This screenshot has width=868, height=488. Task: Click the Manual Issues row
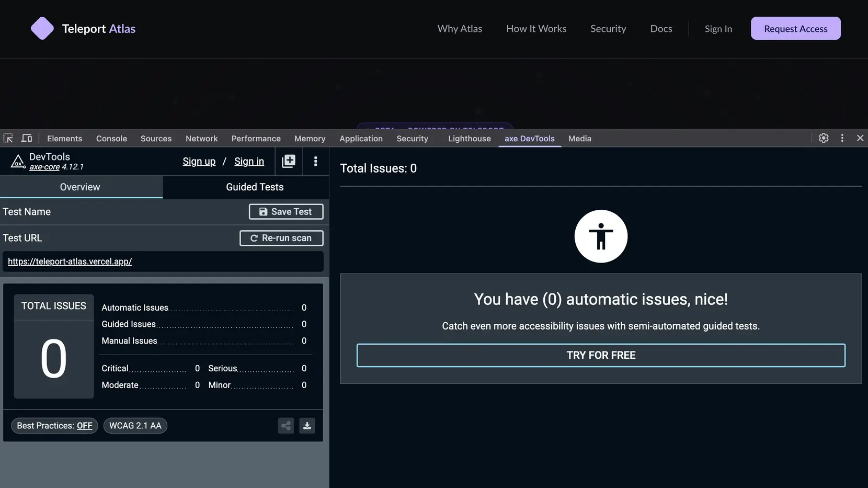click(x=204, y=341)
